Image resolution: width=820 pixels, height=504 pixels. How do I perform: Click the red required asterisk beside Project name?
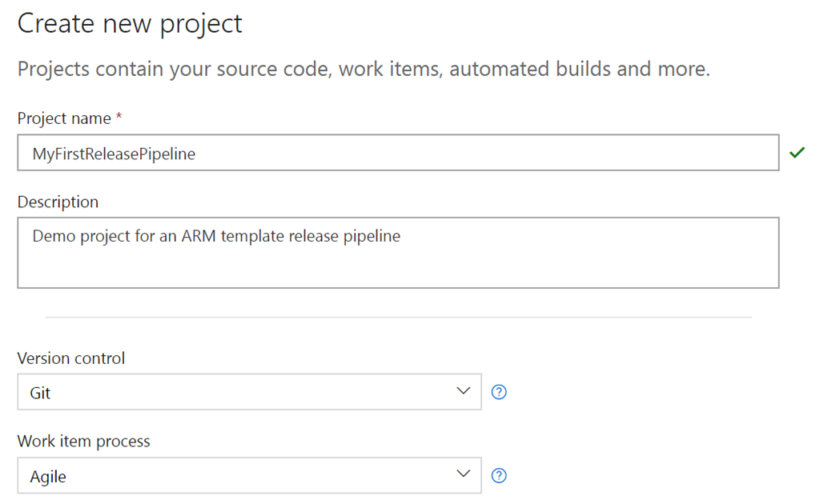119,118
